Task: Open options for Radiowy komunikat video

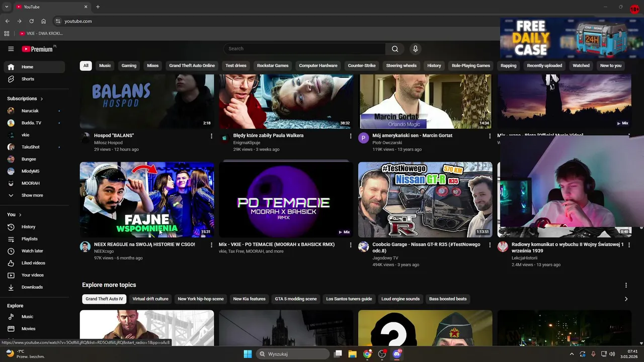Action: pos(629,245)
